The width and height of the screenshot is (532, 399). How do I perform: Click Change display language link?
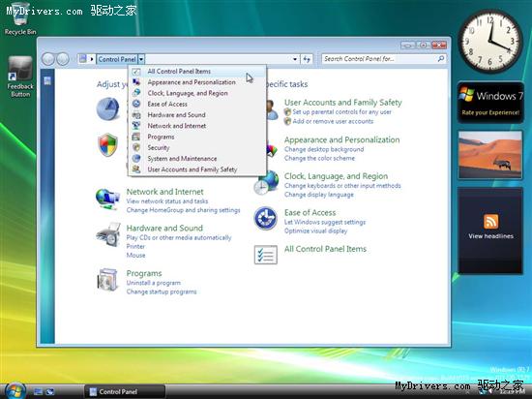[319, 195]
